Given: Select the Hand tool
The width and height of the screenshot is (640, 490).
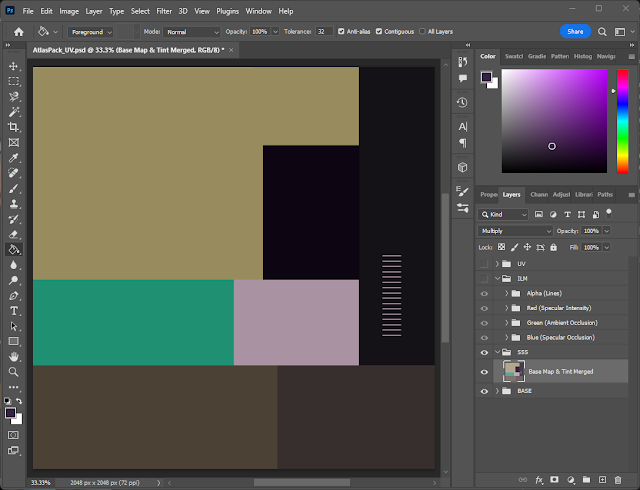Looking at the screenshot, I should (x=14, y=356).
